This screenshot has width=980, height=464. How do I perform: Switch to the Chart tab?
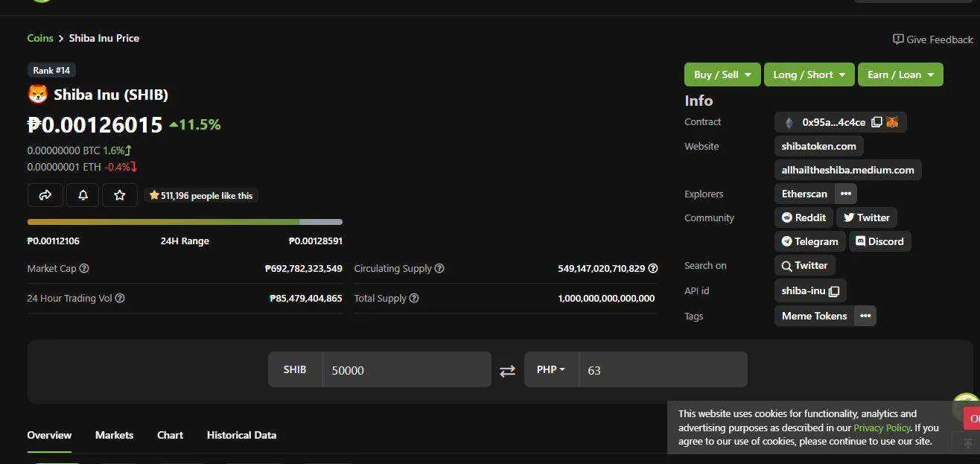[170, 435]
